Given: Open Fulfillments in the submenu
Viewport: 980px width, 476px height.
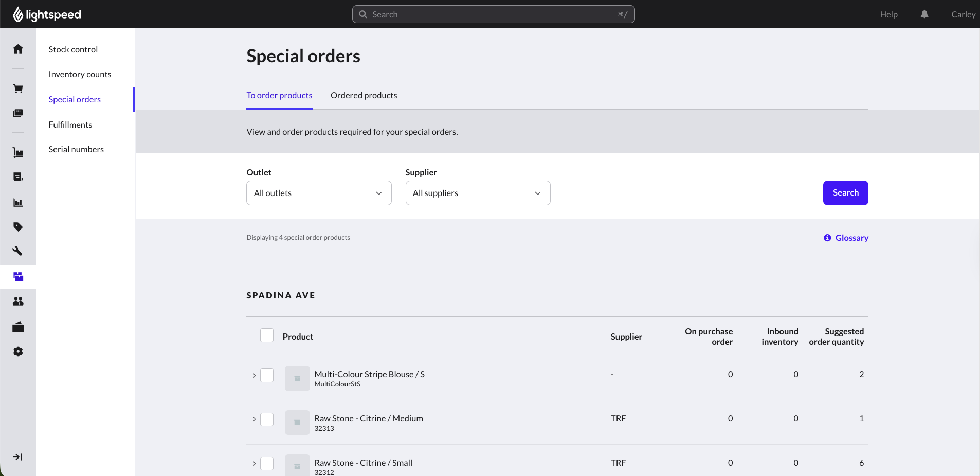Looking at the screenshot, I should click(x=70, y=125).
